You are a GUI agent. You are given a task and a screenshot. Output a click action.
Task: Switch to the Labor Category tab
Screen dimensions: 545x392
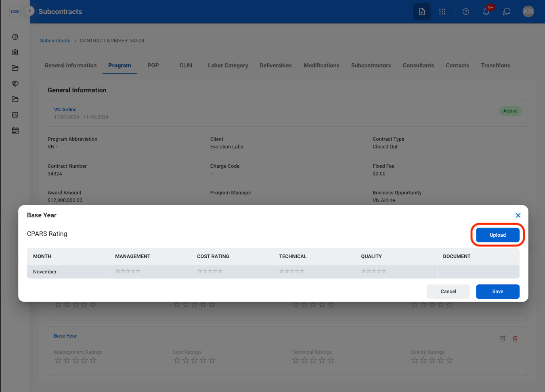(228, 65)
